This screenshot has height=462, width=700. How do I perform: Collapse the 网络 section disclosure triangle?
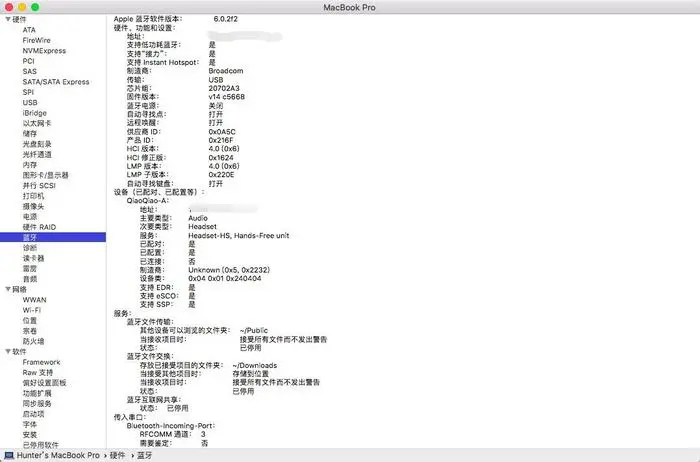[7, 289]
